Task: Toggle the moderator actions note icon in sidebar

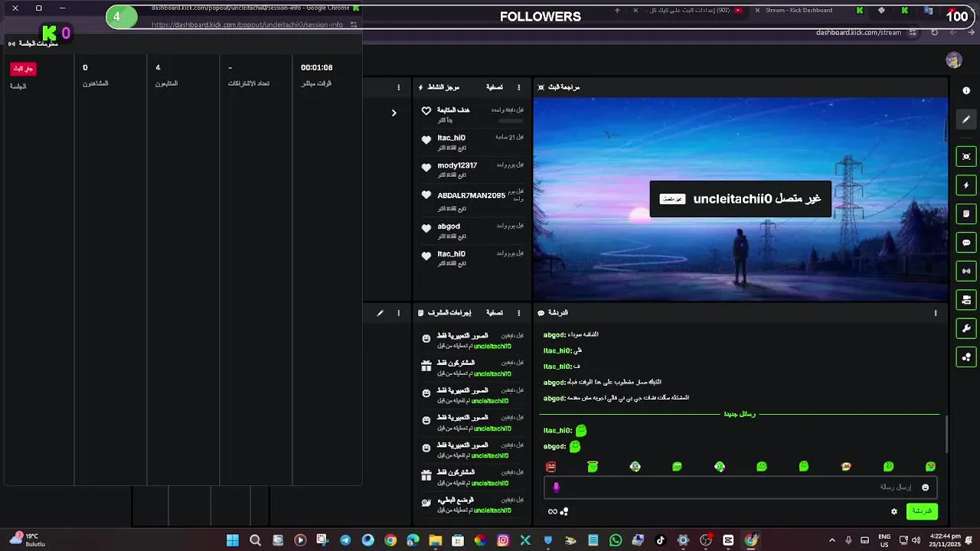Action: [966, 214]
